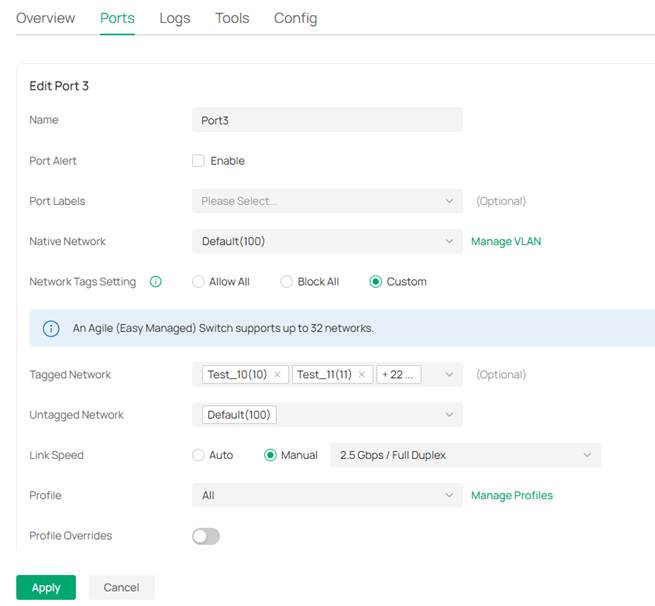Toggle the Profile Overrides switch
This screenshot has width=655, height=606.
(x=206, y=536)
